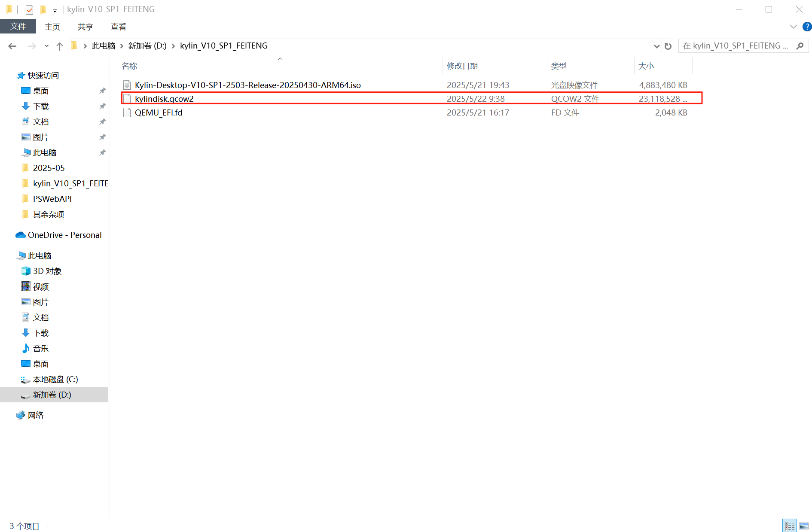The height and width of the screenshot is (532, 812).
Task: Collapse the ribbon using the chevron arrow
Action: click(x=793, y=27)
